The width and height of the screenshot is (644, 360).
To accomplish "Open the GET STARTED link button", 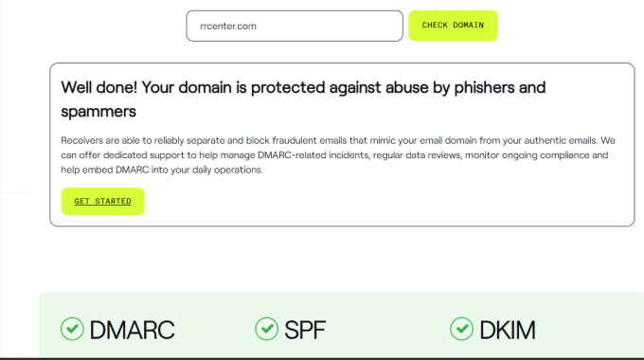I will pyautogui.click(x=102, y=202).
